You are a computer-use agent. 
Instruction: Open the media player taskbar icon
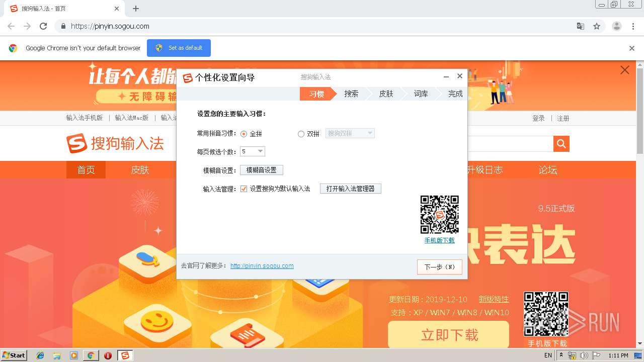(x=74, y=355)
